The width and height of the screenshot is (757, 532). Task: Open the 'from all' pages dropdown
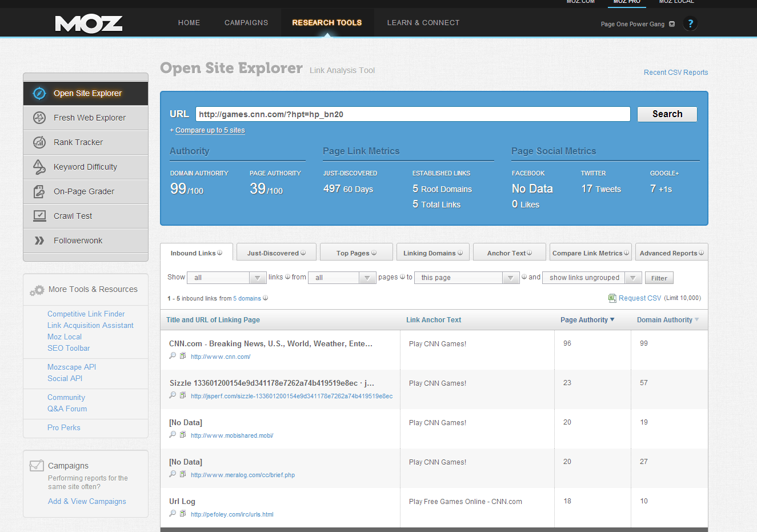[x=342, y=278]
